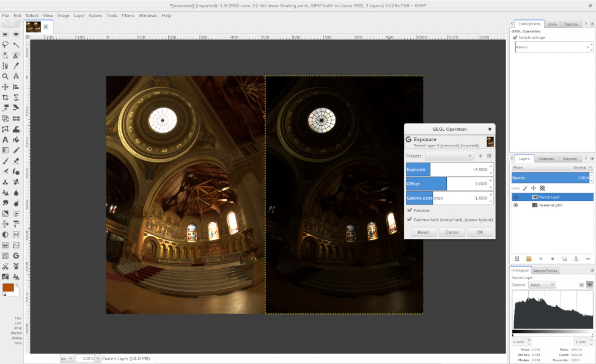The height and width of the screenshot is (364, 596).
Task: Click the Create New Layer icon
Action: click(x=517, y=258)
